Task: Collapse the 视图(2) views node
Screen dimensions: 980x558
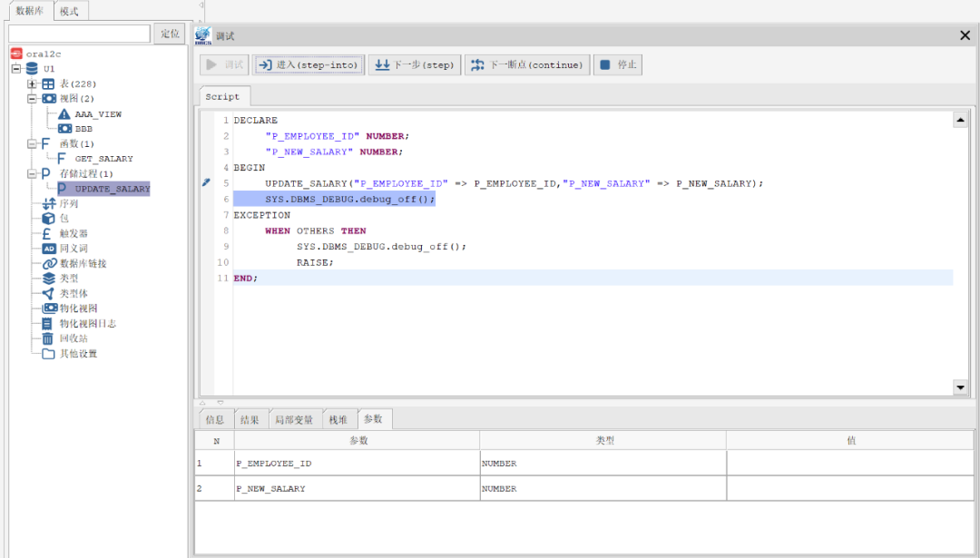Action: 32,99
